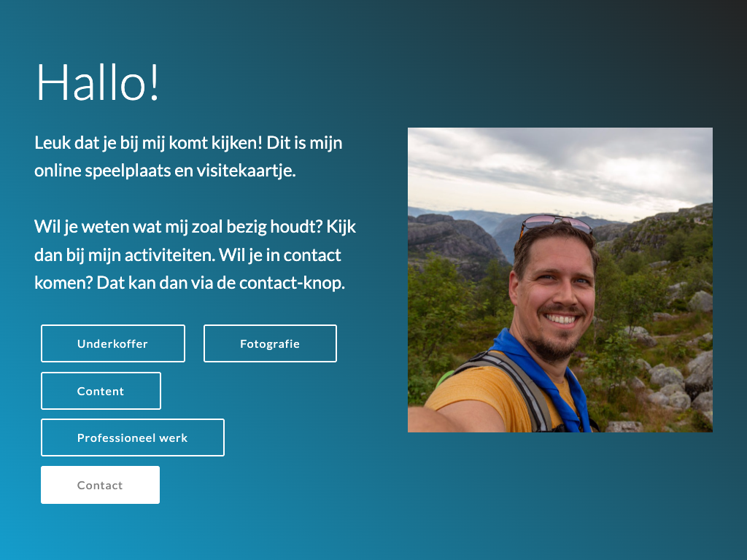Click the 'Wil je weten wat mij' line
This screenshot has height=560, width=747.
point(195,227)
